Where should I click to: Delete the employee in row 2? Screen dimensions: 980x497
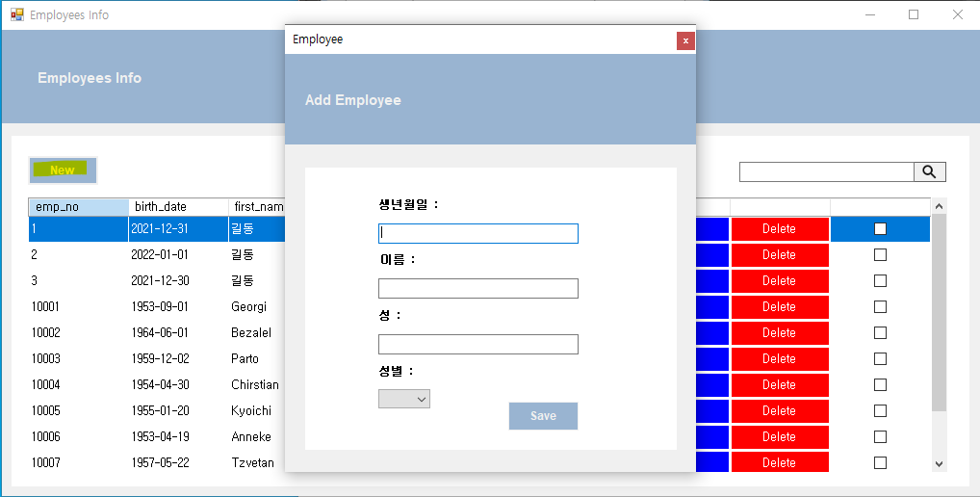(780, 255)
